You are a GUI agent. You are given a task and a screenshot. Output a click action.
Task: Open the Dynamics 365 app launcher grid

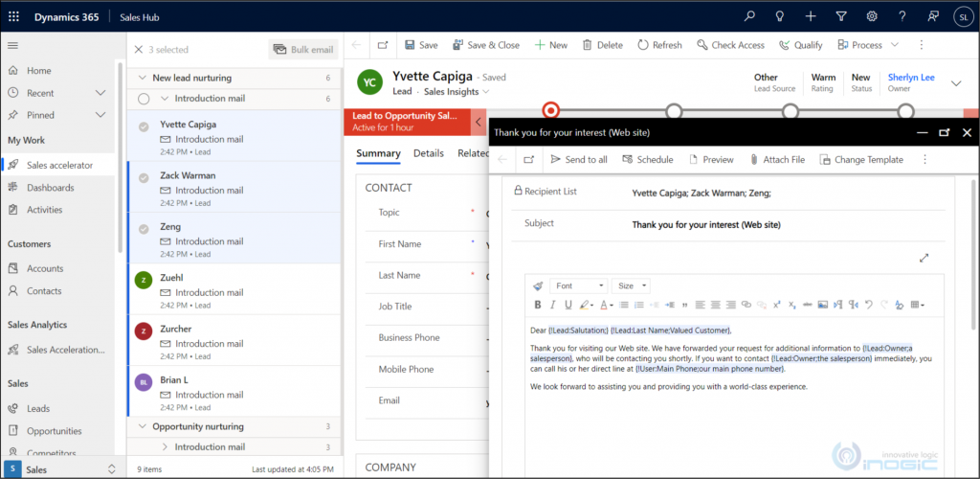(x=13, y=17)
